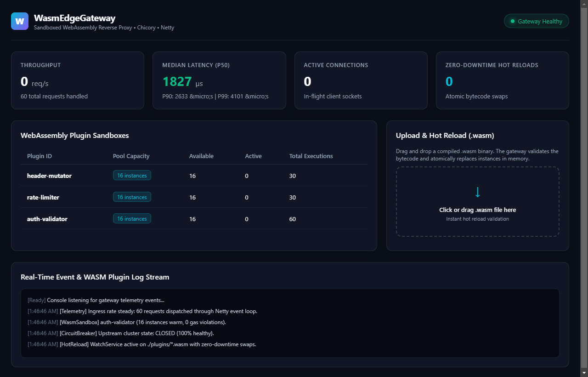The height and width of the screenshot is (377, 588).
Task: Click the Throughput 0 req/s value
Action: tap(34, 82)
